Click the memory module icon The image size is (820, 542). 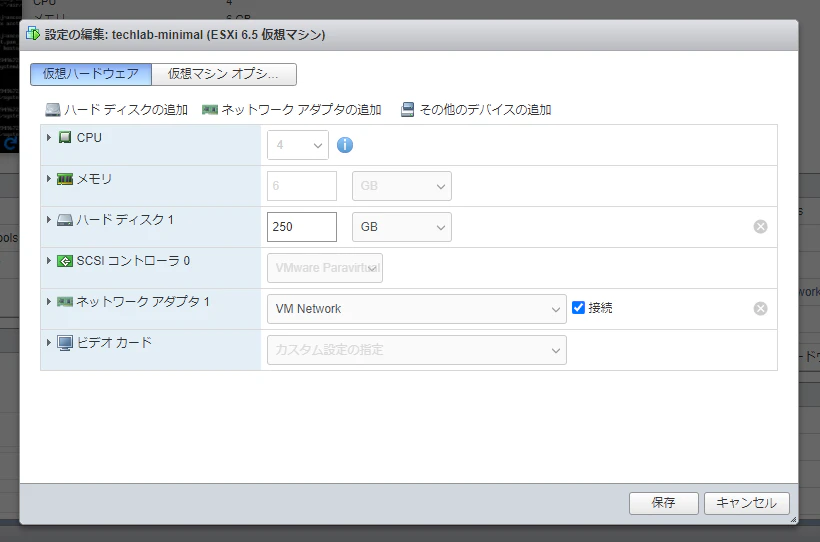pyautogui.click(x=65, y=179)
